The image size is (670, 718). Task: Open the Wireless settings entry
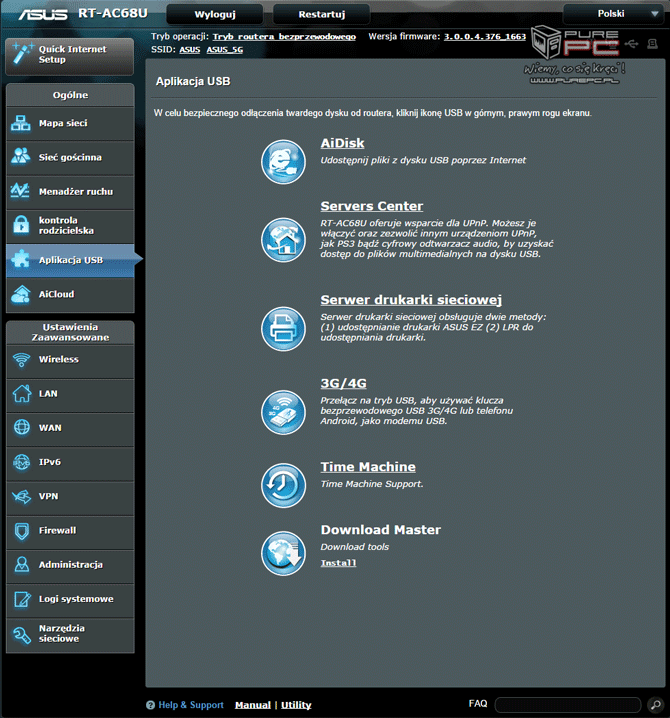pos(70,360)
